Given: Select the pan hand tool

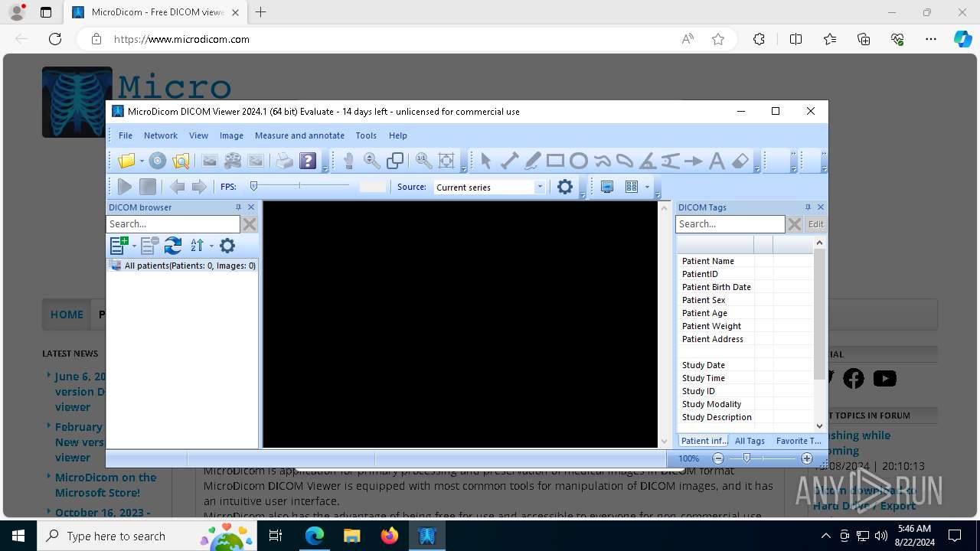Looking at the screenshot, I should coord(349,161).
